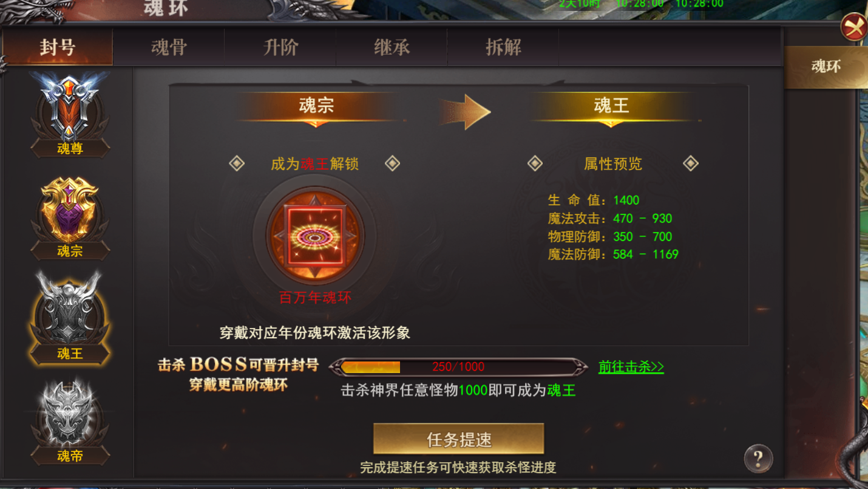
Task: Click the diamond left of 属性预览
Action: click(535, 163)
